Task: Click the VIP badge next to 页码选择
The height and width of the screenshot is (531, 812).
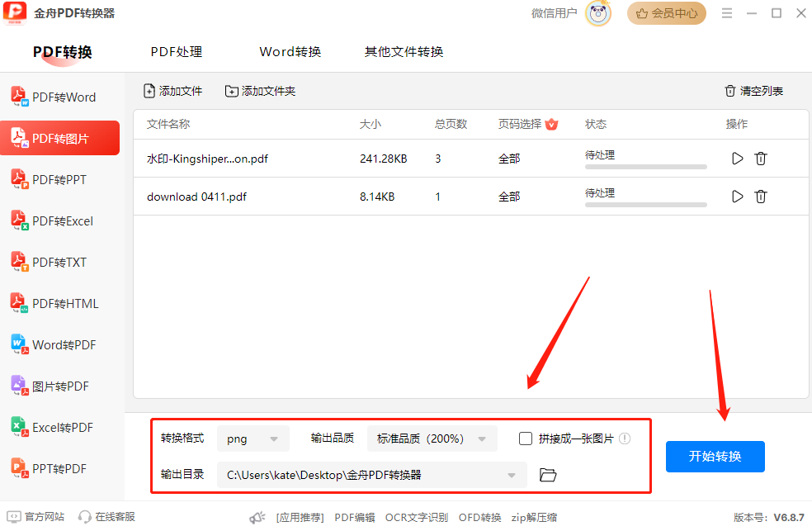Action: 551,125
